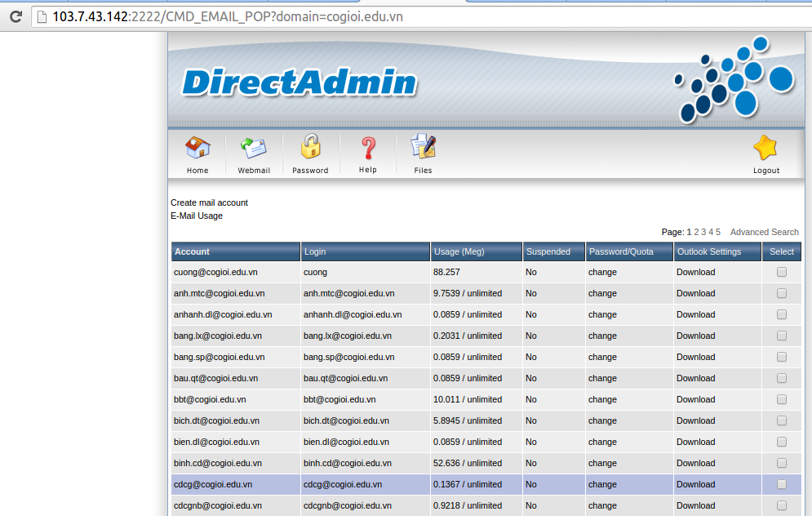
Task: Go to page 2 of accounts
Action: (696, 232)
